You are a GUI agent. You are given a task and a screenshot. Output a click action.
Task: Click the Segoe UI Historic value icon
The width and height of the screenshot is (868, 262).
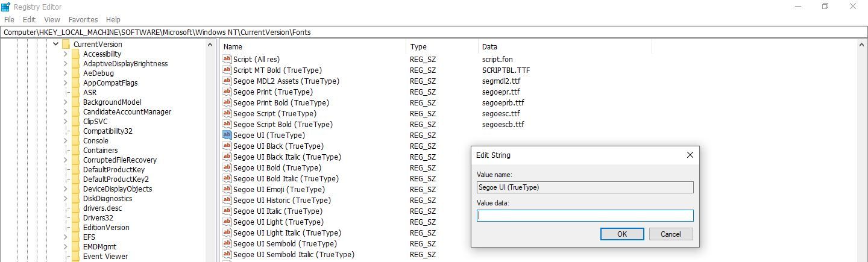tap(227, 200)
